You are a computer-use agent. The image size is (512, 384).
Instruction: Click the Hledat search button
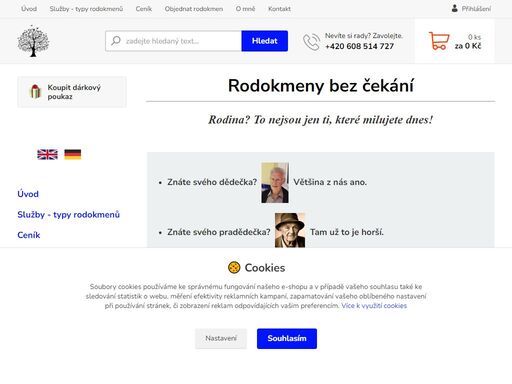(x=265, y=41)
